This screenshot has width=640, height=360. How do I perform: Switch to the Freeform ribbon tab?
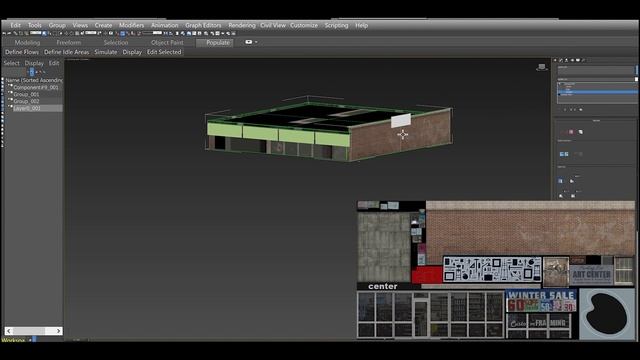[69, 42]
